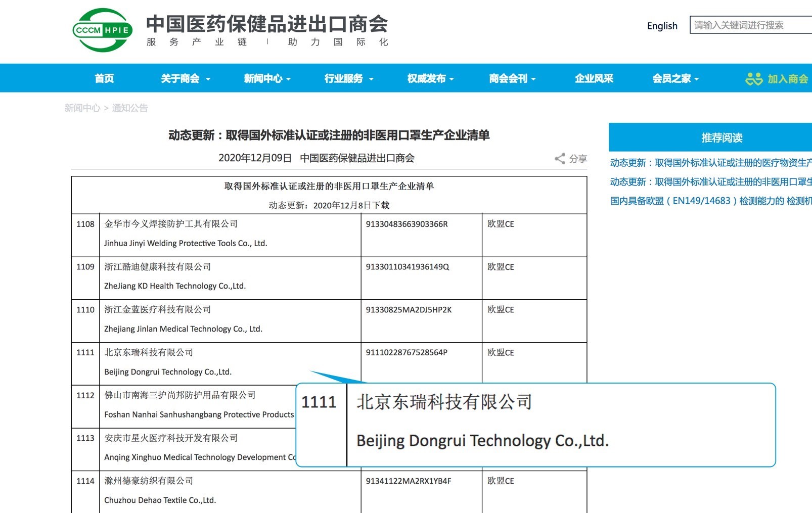Click the article title 动态更新 heading

tap(329, 135)
